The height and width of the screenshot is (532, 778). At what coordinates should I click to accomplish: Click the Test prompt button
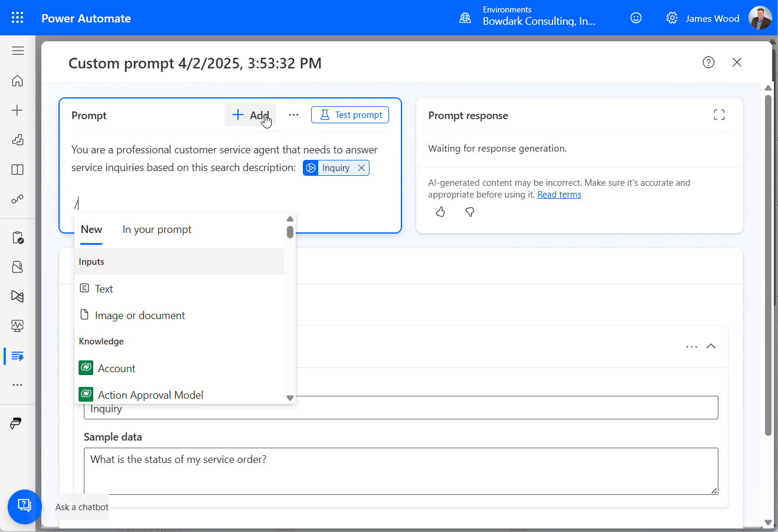[350, 115]
